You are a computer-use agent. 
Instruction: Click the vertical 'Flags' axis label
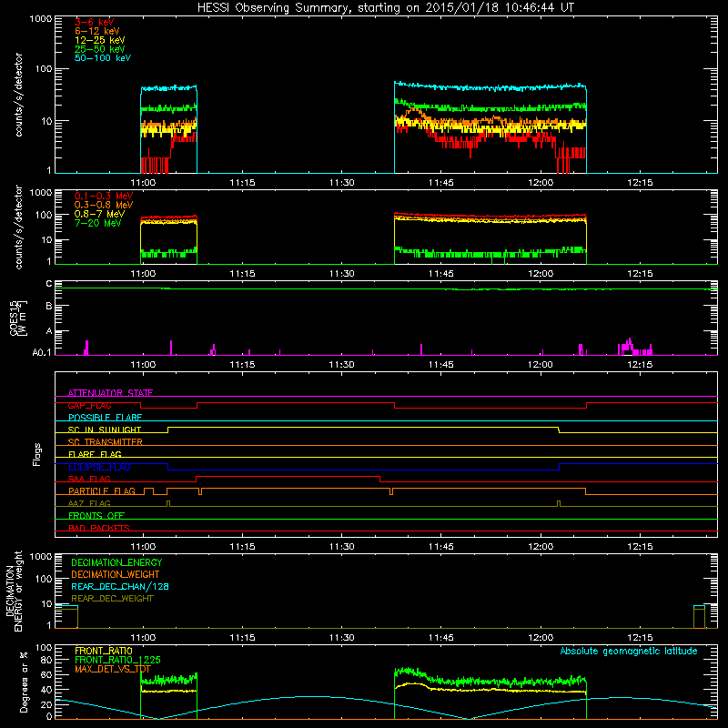(x=36, y=454)
